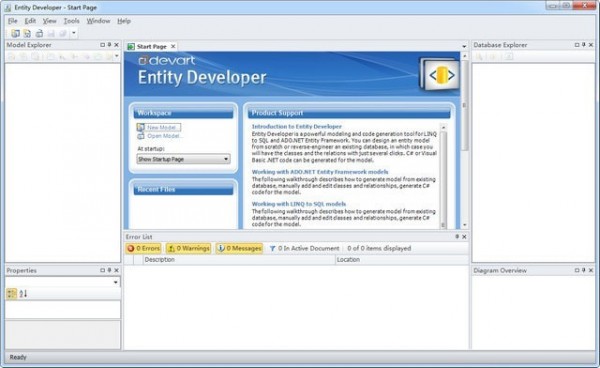
Task: Pin the Error List panel
Action: (x=457, y=237)
